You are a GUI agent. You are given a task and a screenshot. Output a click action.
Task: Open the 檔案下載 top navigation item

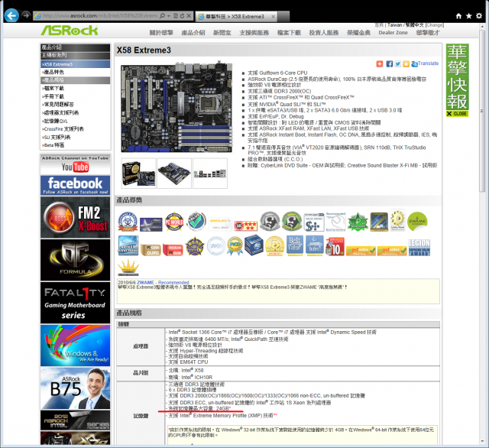tap(289, 32)
